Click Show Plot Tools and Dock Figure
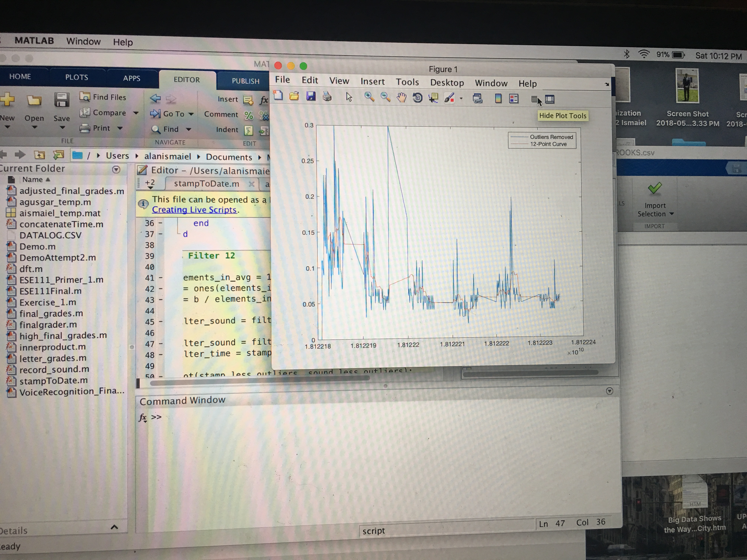747x560 pixels. pyautogui.click(x=550, y=99)
